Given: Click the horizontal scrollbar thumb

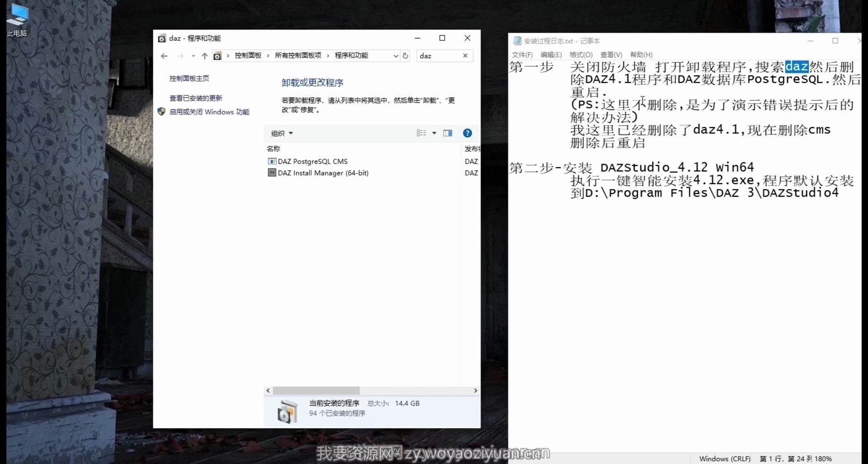Looking at the screenshot, I should (x=316, y=391).
